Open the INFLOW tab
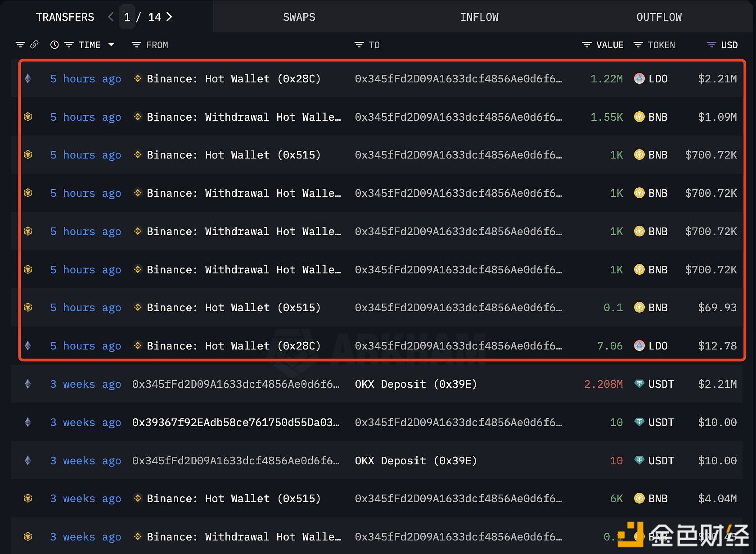 pos(479,17)
